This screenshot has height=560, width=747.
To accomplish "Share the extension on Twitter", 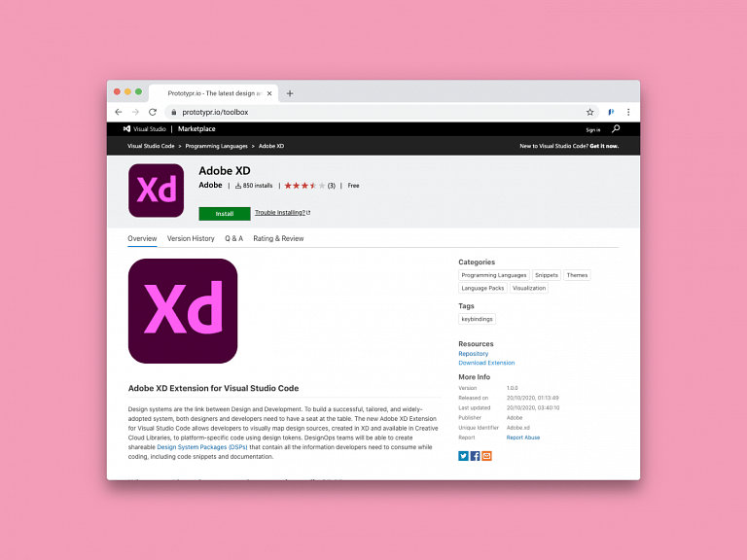I will (x=464, y=455).
